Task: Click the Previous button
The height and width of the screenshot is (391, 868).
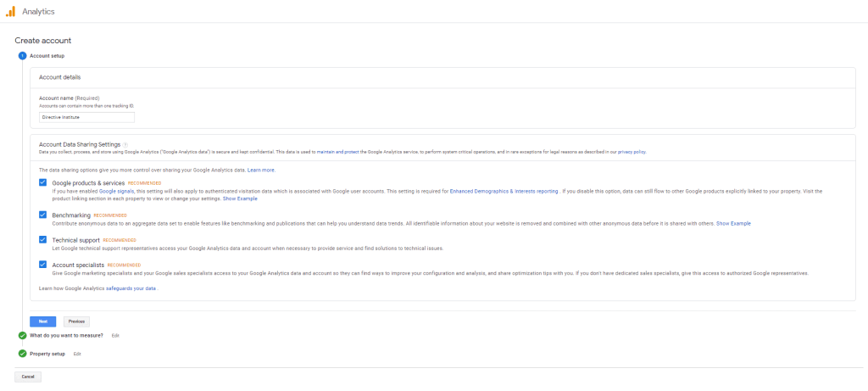Action: [76, 321]
